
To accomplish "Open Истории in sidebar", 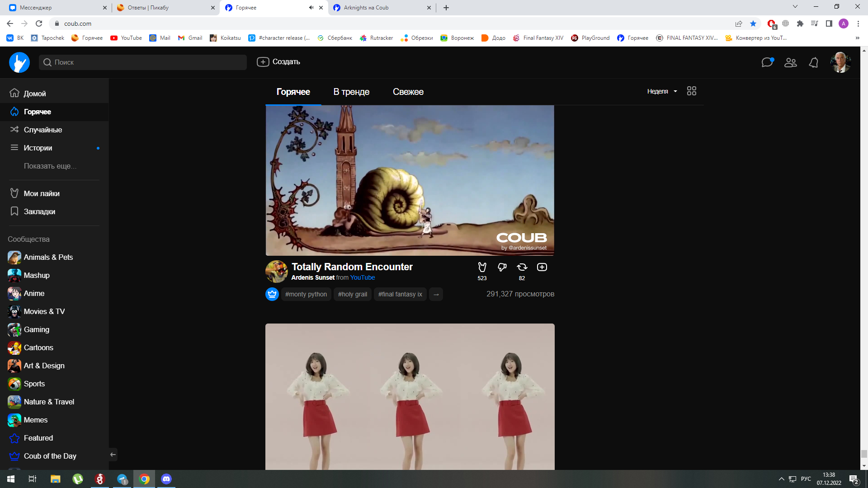I will 54,148.
